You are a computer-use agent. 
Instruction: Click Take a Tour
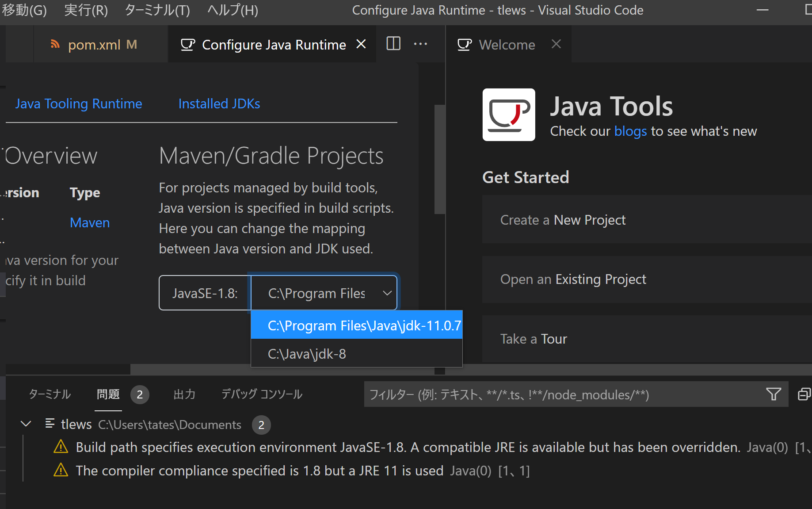click(647, 339)
